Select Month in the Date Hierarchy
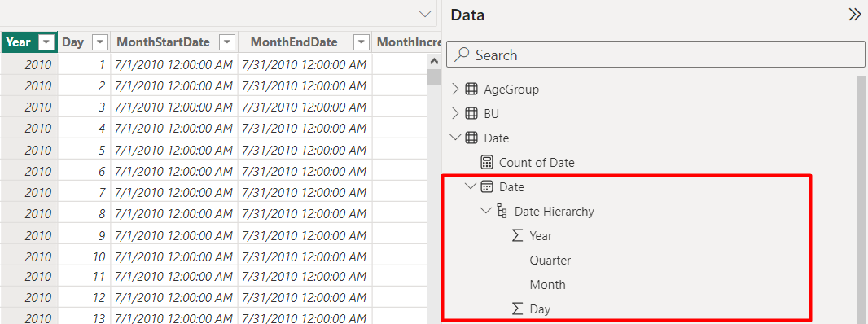The height and width of the screenshot is (324, 868). click(547, 284)
